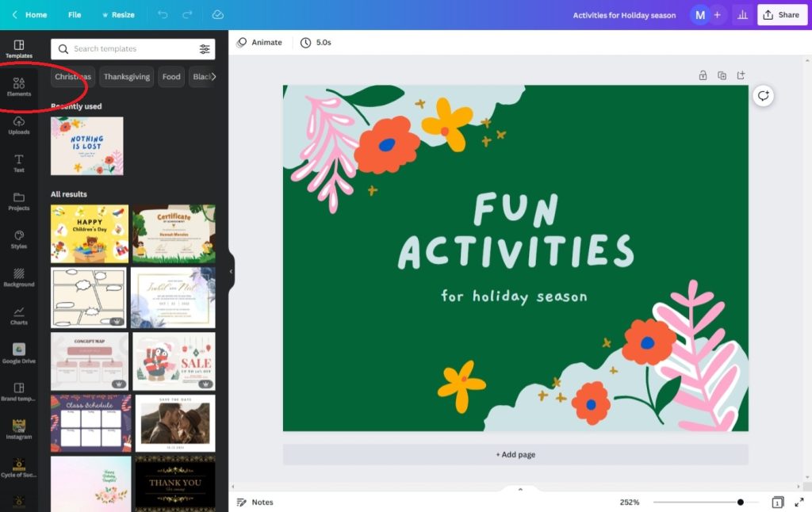Duplicate the page using copy icon
812x512 pixels.
pyautogui.click(x=722, y=75)
